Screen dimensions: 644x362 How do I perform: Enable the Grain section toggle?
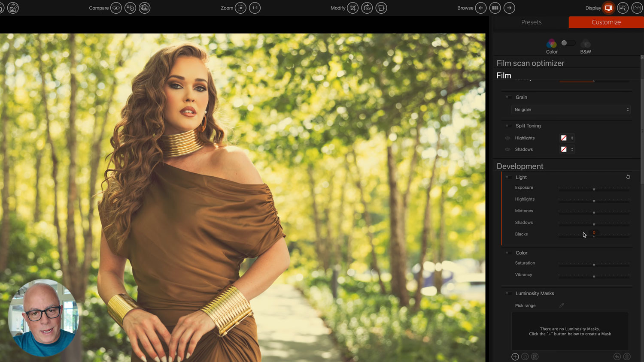[x=507, y=97]
